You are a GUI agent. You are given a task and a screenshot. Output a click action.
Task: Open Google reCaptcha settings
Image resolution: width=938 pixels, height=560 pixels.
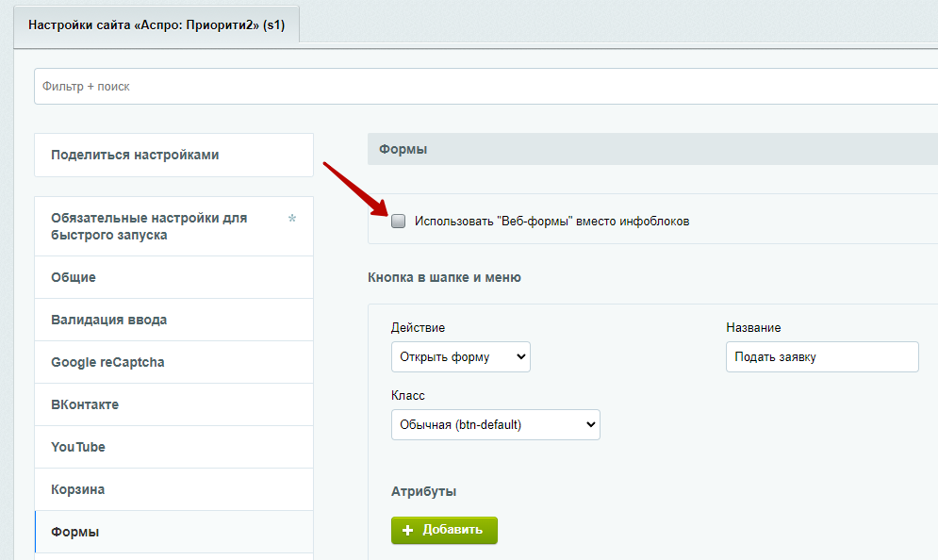(x=173, y=362)
